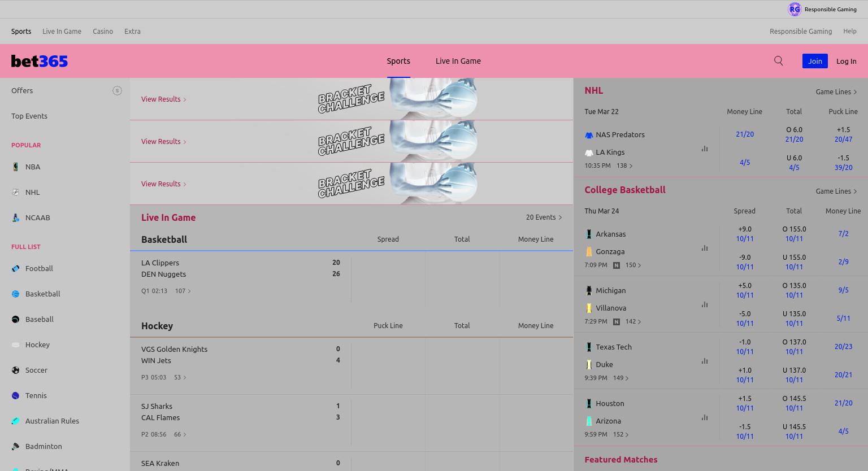Click the NCAAB icon in Popular
The width and height of the screenshot is (868, 471).
click(x=16, y=217)
